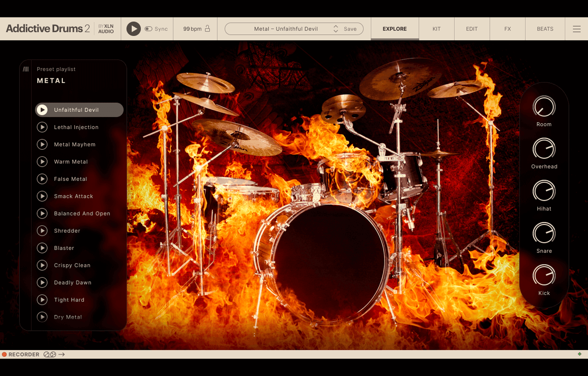Click the arrow icon next to Recorder

click(61, 354)
